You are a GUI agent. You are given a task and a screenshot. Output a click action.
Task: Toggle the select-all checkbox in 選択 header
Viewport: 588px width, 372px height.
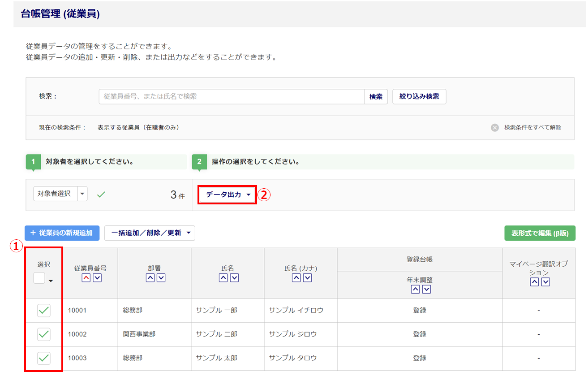coord(39,278)
